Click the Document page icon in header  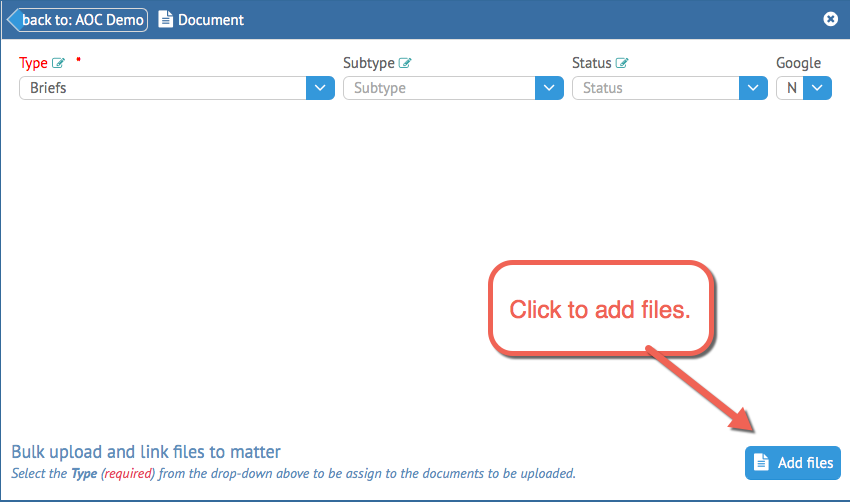[x=165, y=20]
